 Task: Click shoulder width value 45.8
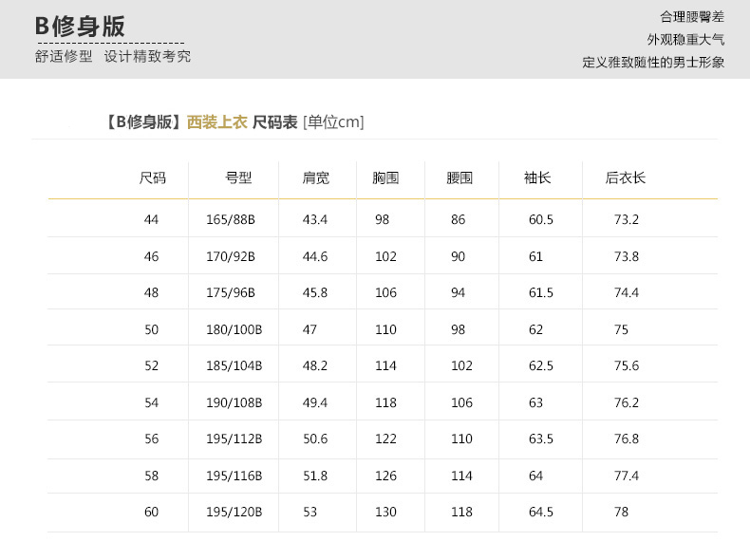click(x=315, y=292)
